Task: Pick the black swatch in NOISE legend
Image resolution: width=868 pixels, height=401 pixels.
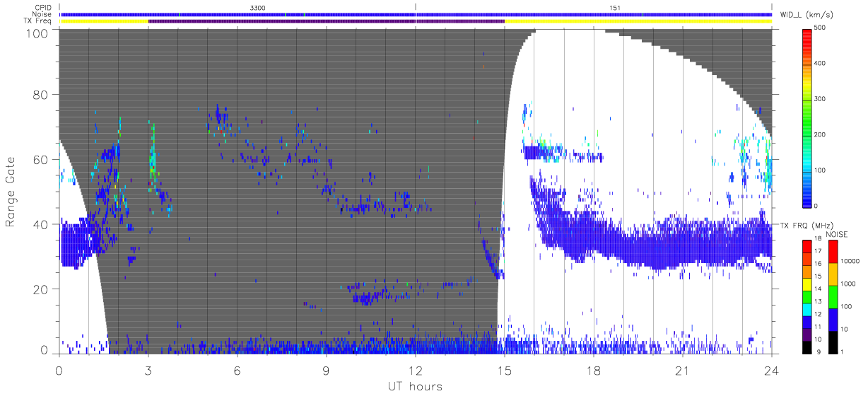Action: pos(833,342)
